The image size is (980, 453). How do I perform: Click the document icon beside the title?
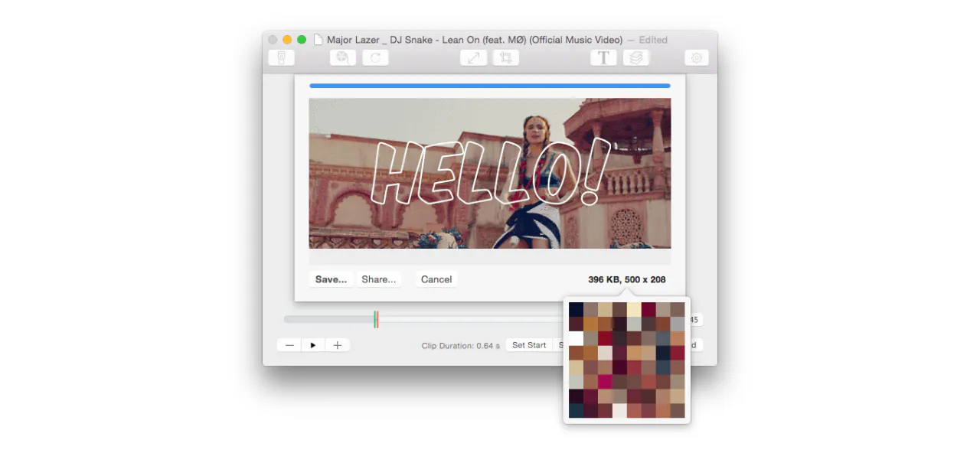[318, 40]
